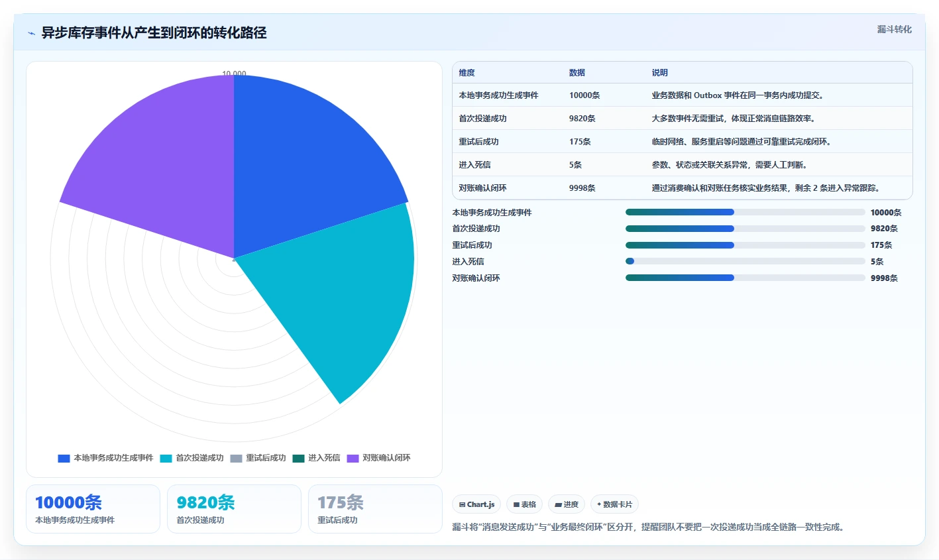The height and width of the screenshot is (560, 939).
Task: Click table cell 对账确认闭环
Action: point(482,188)
